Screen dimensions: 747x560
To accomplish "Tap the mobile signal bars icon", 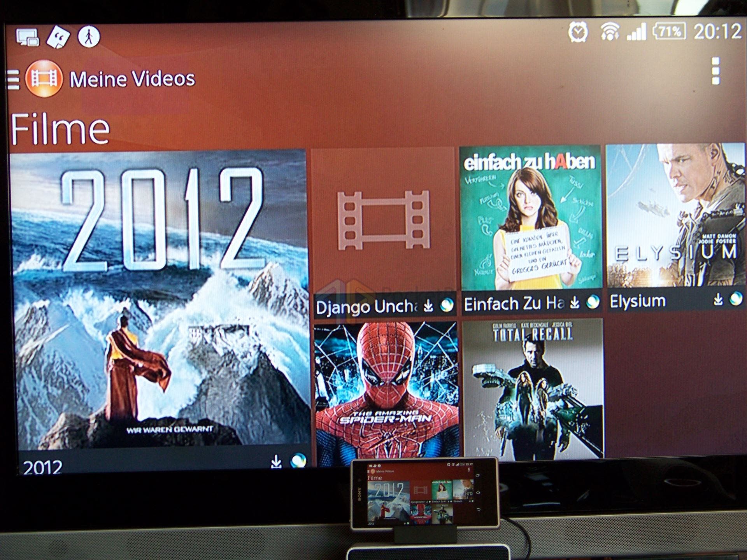I will [x=637, y=32].
